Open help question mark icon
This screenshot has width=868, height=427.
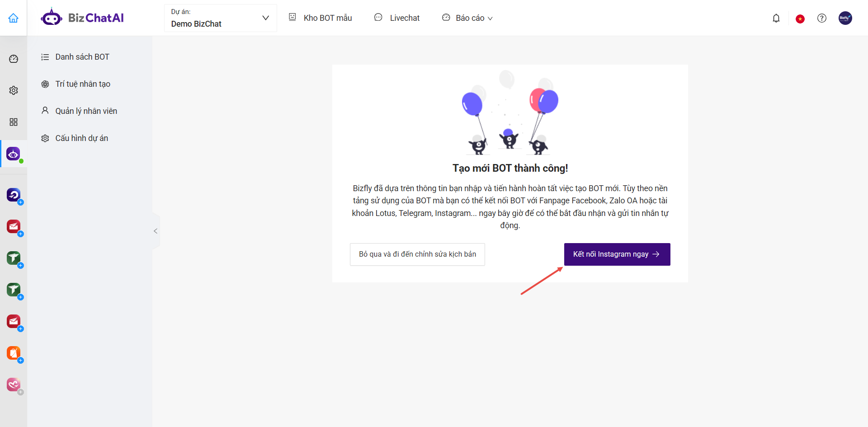point(822,18)
